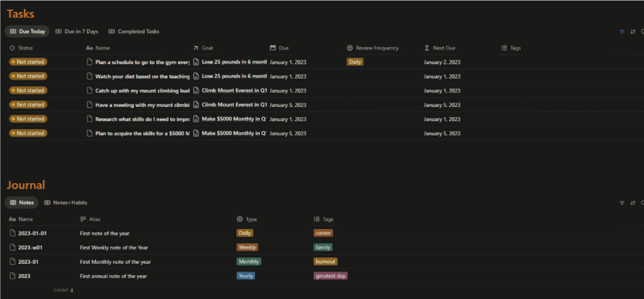Switch to the Due in 7 Days tab

pyautogui.click(x=77, y=31)
